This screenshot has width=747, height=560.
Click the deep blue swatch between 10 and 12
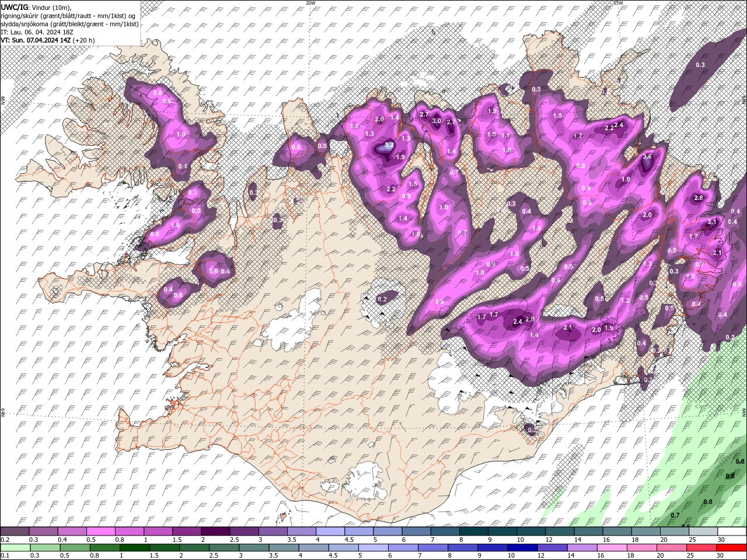522,548
